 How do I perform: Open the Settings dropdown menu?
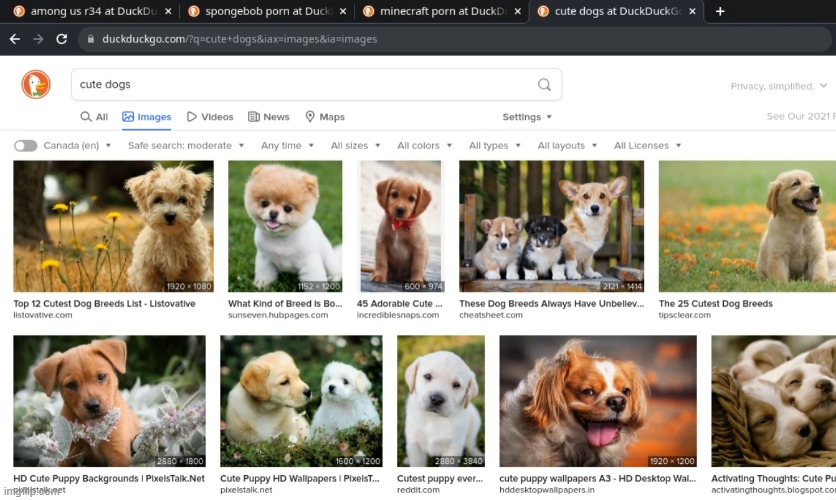click(527, 117)
